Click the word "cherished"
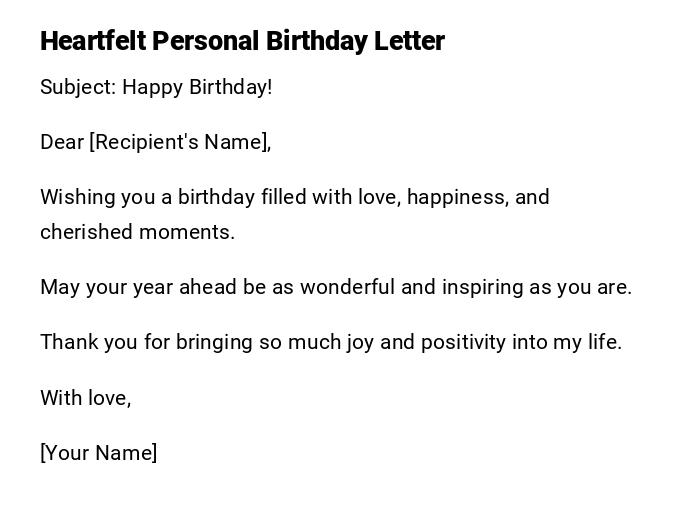Screen dimensions: 700x515 [86, 232]
